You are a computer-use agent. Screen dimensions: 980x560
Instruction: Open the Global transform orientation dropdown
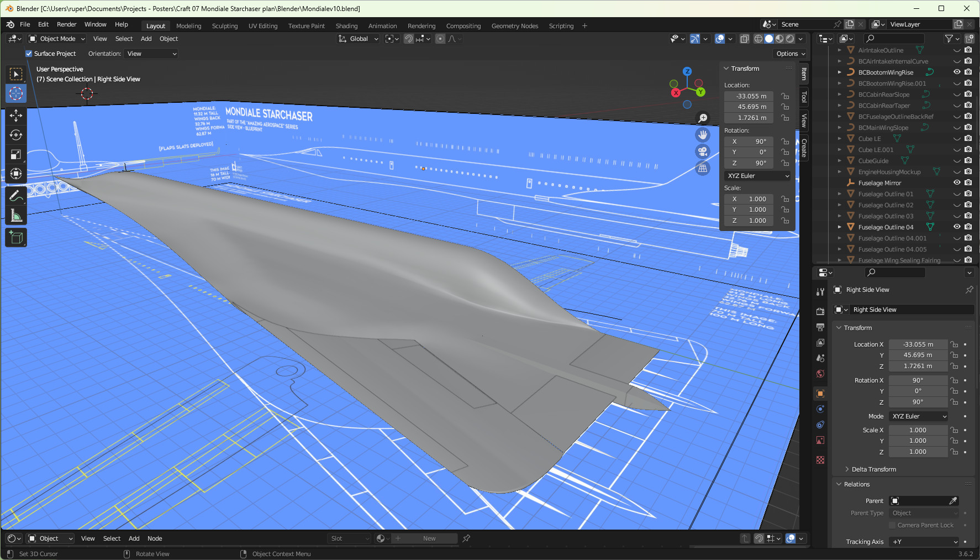[x=358, y=39]
